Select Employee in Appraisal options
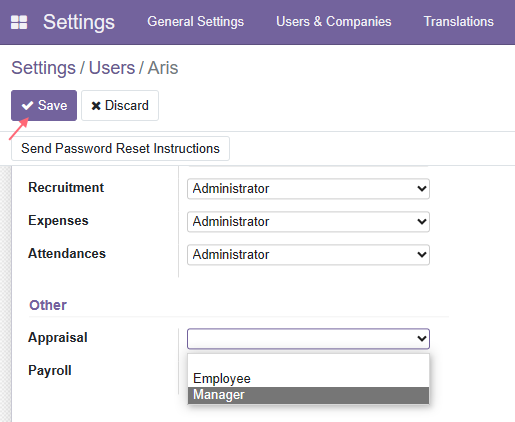 pos(308,379)
